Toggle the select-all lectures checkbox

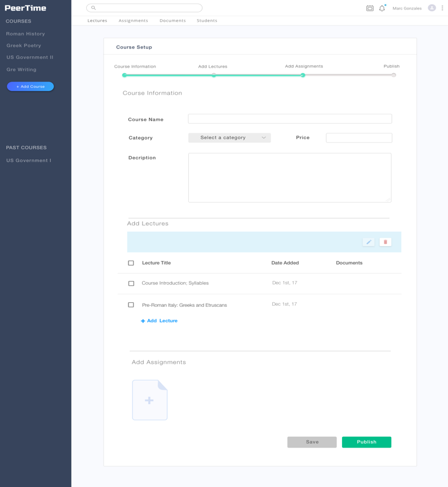131,263
